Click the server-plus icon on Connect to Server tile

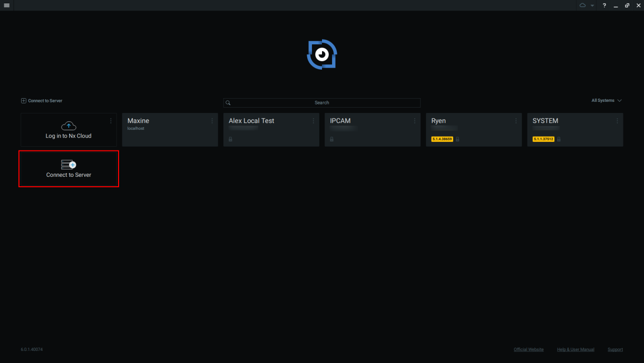click(x=69, y=165)
